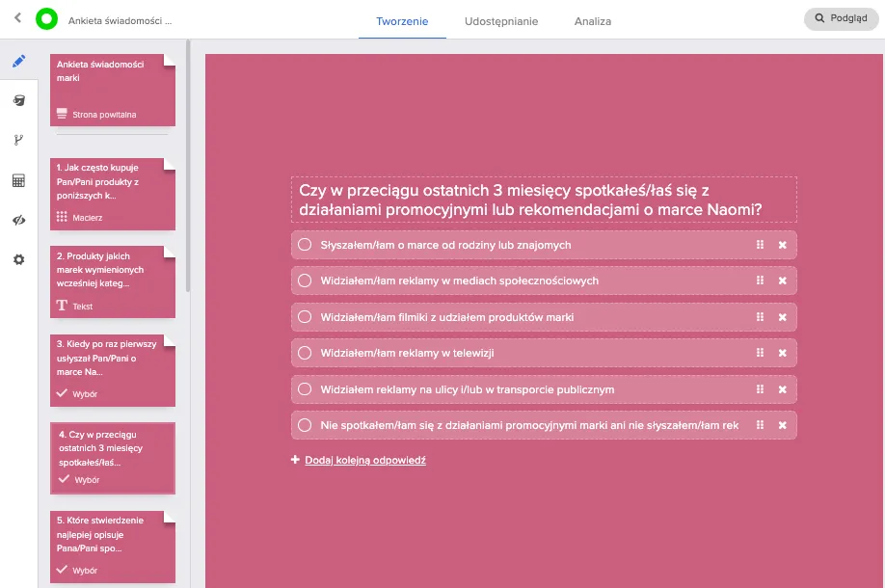Select radio 'Widziałem/łam reklamy w mediach społecznościowych'
Image resolution: width=885 pixels, height=588 pixels.
coord(305,281)
